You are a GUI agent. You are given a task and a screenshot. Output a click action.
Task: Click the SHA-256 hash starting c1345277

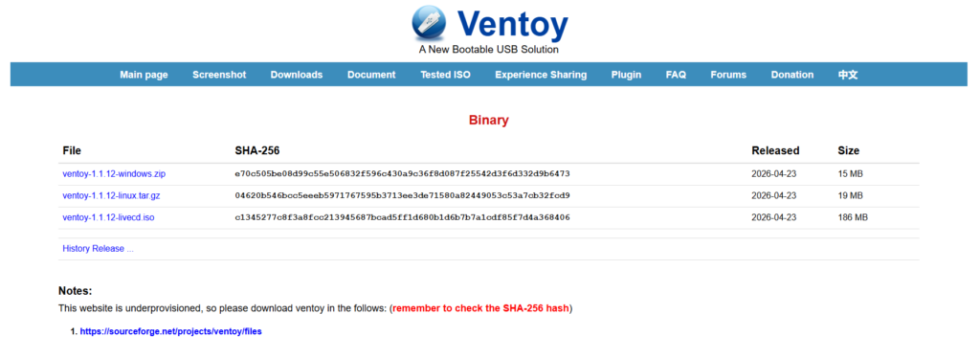[402, 217]
